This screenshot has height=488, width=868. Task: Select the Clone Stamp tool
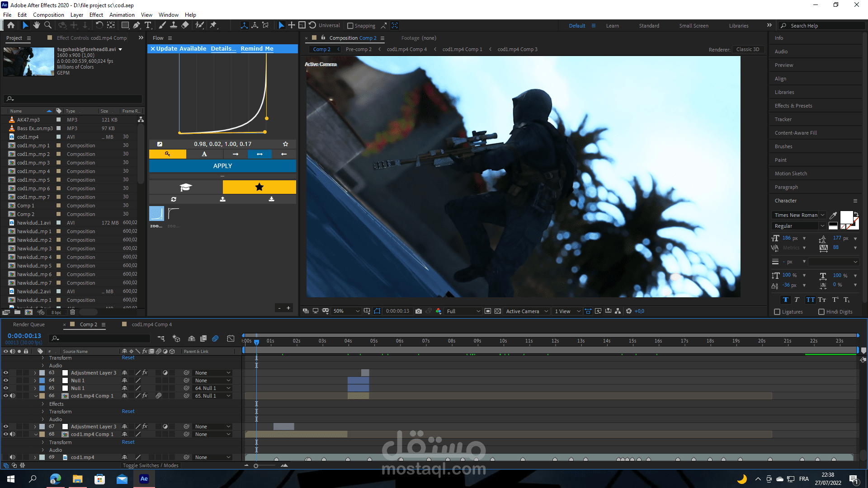pos(173,25)
